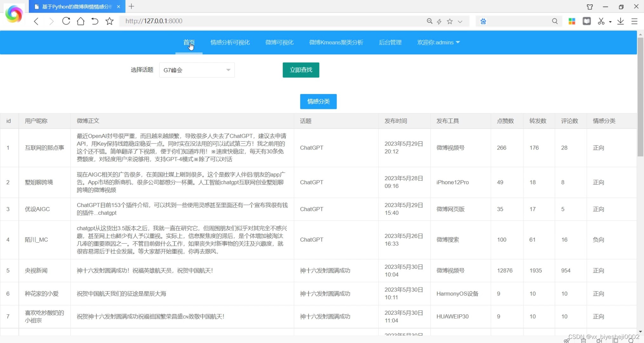
Task: Reload the current webpage
Action: click(x=66, y=21)
